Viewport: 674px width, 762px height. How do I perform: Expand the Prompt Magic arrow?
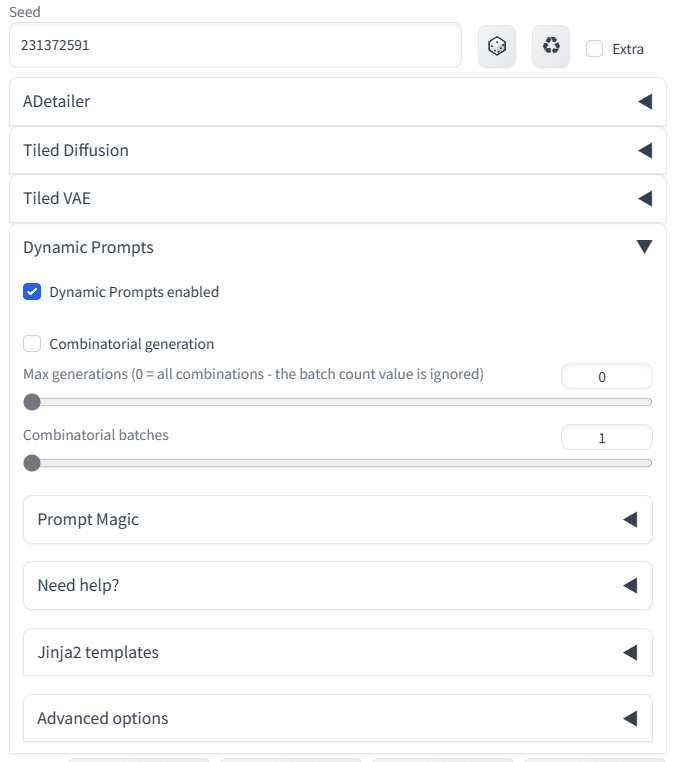click(630, 520)
